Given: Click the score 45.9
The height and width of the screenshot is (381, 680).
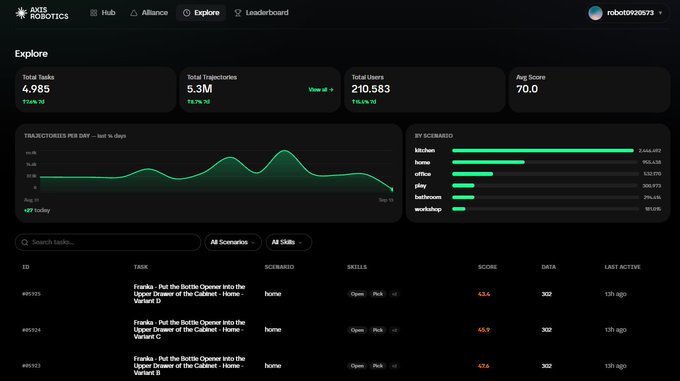Looking at the screenshot, I should 484,330.
